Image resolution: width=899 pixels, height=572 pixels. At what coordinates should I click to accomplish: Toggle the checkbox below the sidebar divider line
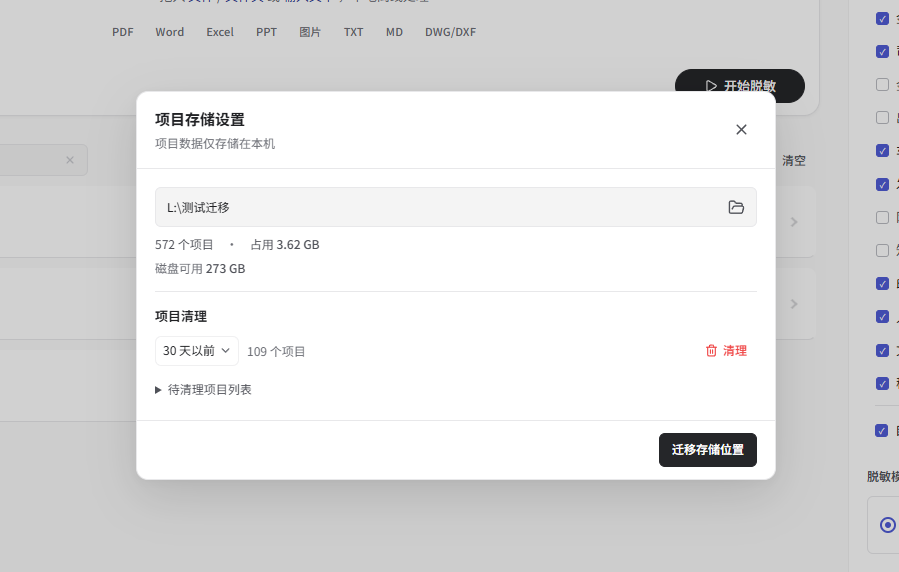pyautogui.click(x=882, y=430)
